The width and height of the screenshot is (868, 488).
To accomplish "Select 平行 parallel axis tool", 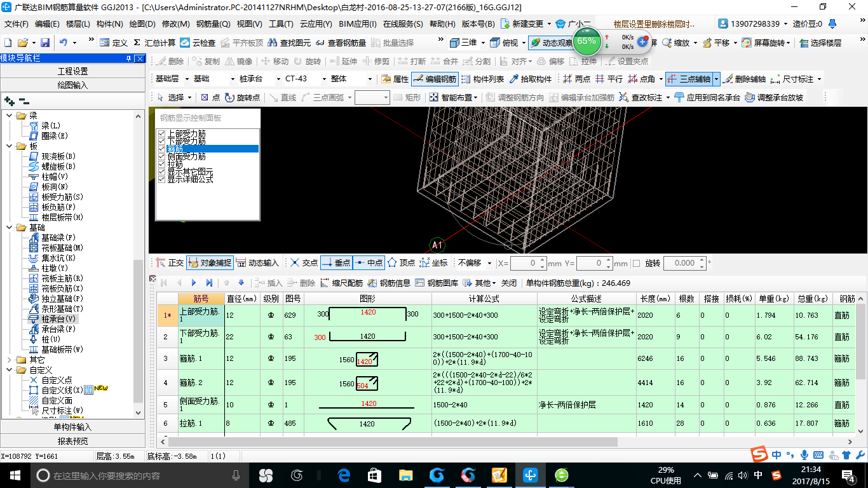I will [x=609, y=79].
